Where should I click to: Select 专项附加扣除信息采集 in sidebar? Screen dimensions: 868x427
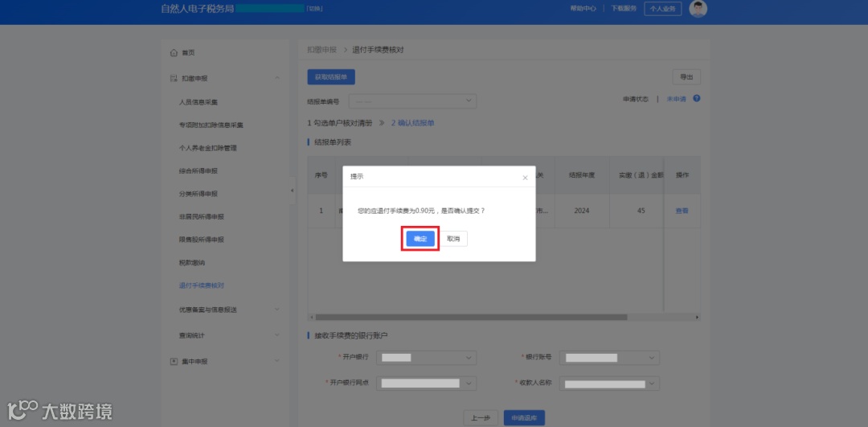click(211, 125)
